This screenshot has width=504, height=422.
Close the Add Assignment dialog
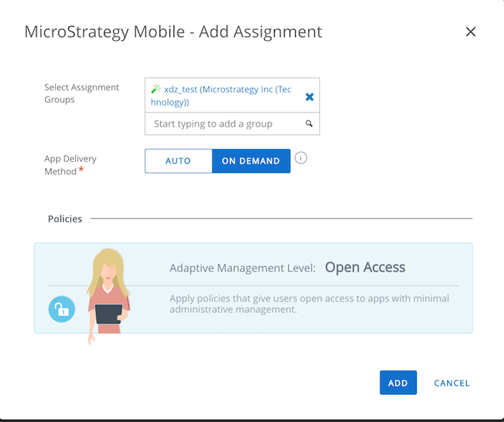tap(470, 32)
